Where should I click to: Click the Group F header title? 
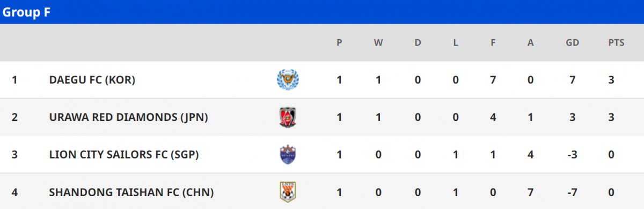[27, 12]
